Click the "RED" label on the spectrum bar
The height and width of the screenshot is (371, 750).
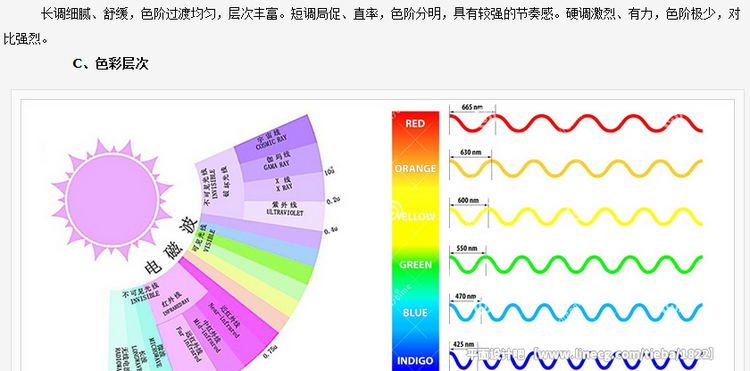(x=415, y=123)
